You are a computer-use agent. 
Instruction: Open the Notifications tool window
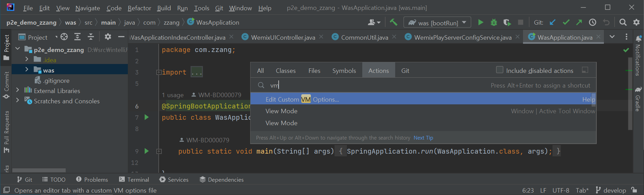tap(638, 55)
